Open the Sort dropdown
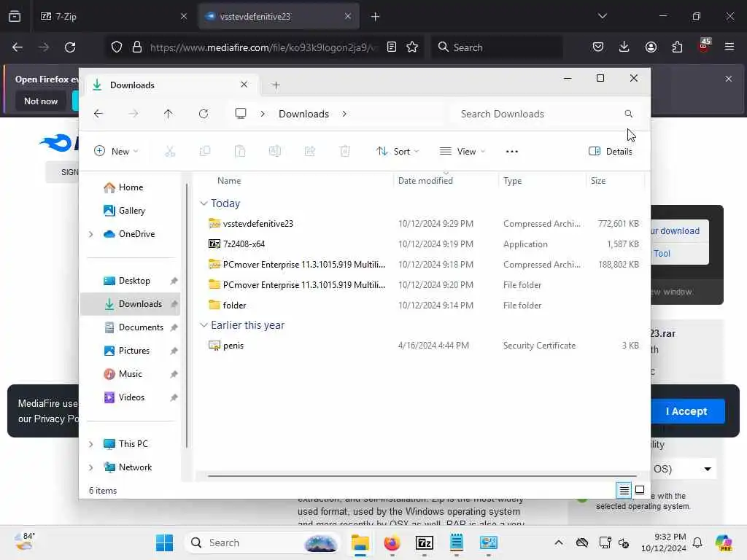Screen dimensions: 747x560 coord(398,152)
